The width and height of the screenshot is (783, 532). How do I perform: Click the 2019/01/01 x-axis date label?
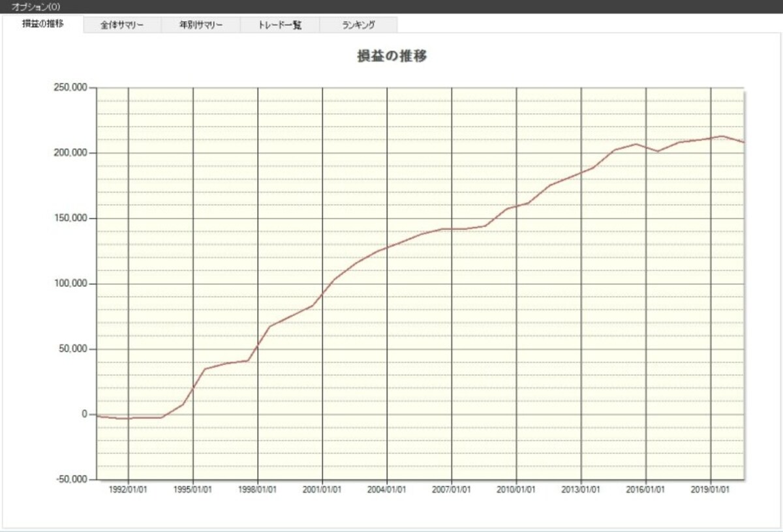pyautogui.click(x=711, y=490)
